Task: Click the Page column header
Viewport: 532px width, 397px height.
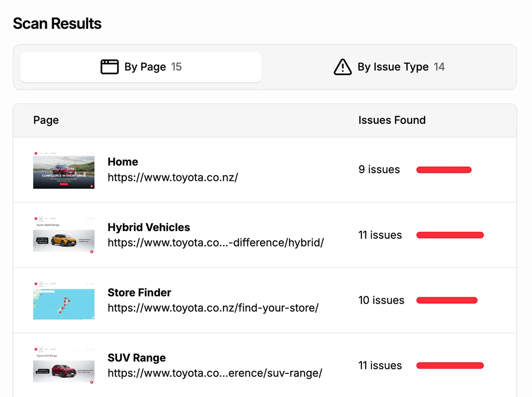Action: pyautogui.click(x=46, y=120)
